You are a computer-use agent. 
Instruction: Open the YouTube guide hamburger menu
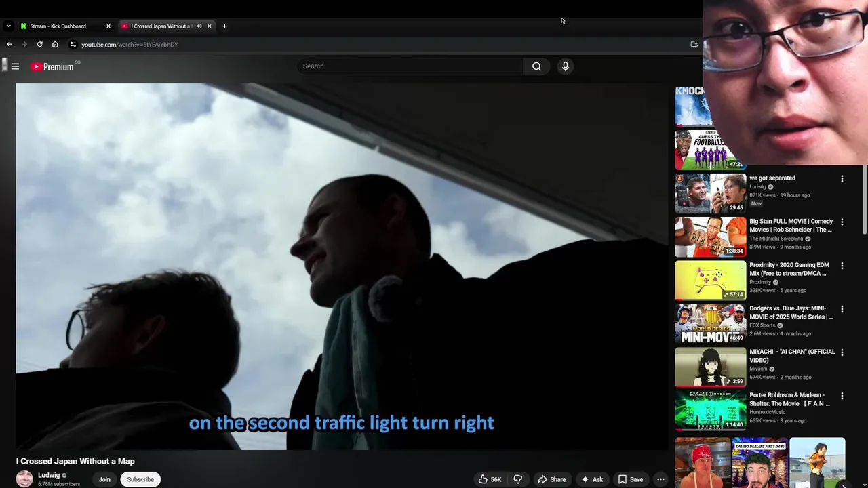[15, 66]
